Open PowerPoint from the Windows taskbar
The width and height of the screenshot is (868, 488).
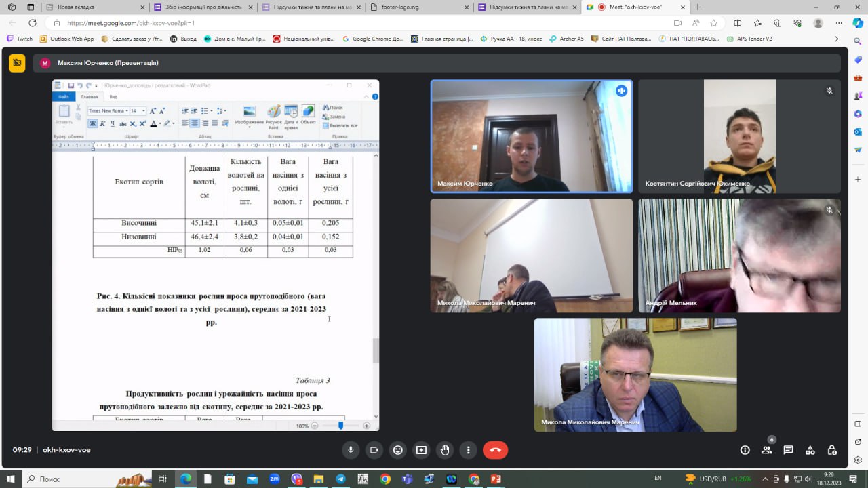pyautogui.click(x=496, y=479)
